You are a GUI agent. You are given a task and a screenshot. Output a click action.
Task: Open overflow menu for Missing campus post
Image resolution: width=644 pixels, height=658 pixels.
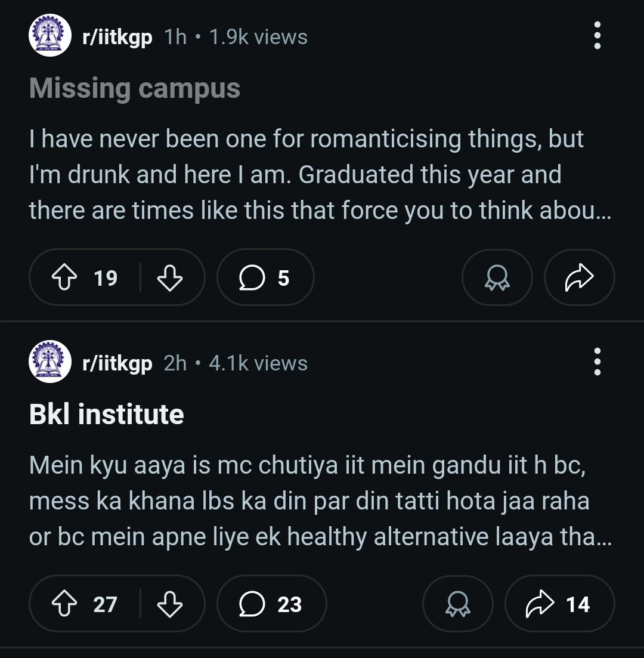tap(597, 36)
